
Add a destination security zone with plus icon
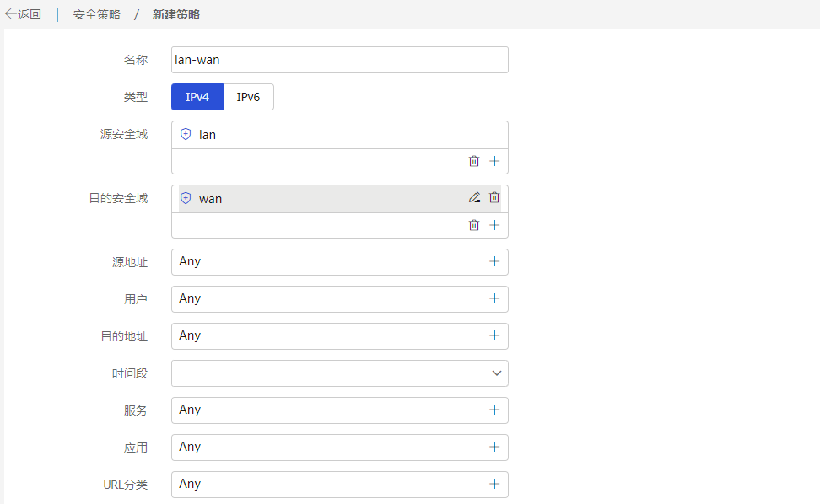[x=494, y=225]
